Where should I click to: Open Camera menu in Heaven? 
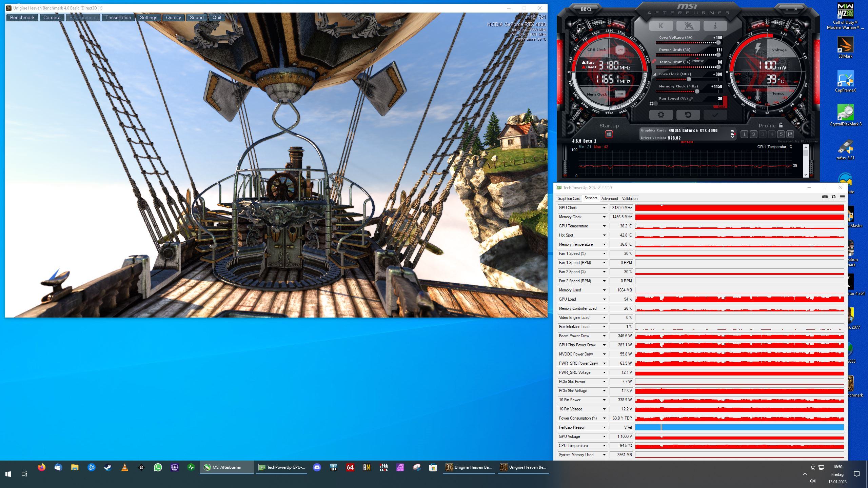point(52,18)
